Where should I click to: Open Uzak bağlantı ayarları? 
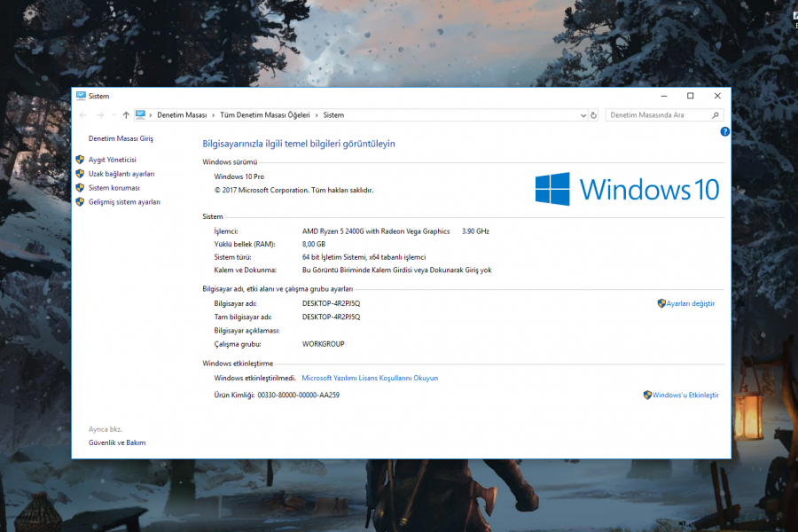pyautogui.click(x=121, y=174)
